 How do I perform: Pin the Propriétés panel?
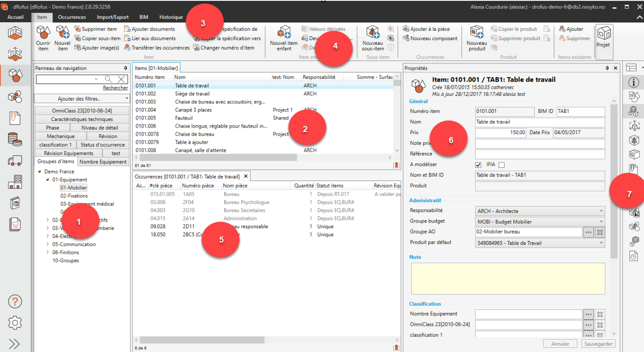pos(607,69)
